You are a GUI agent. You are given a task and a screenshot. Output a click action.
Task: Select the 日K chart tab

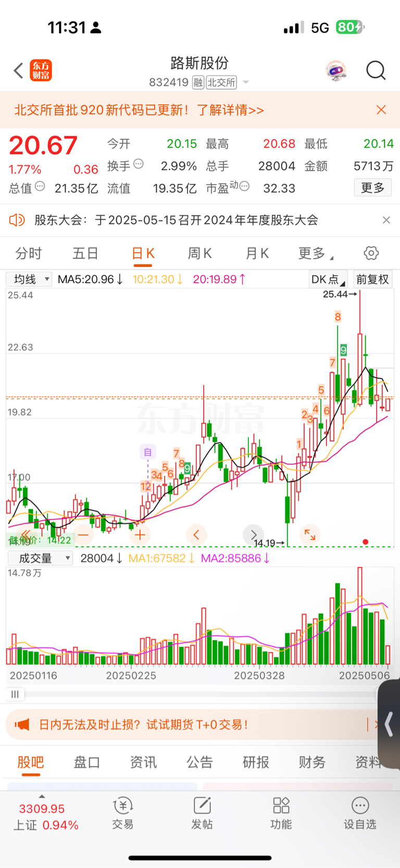[x=143, y=253]
